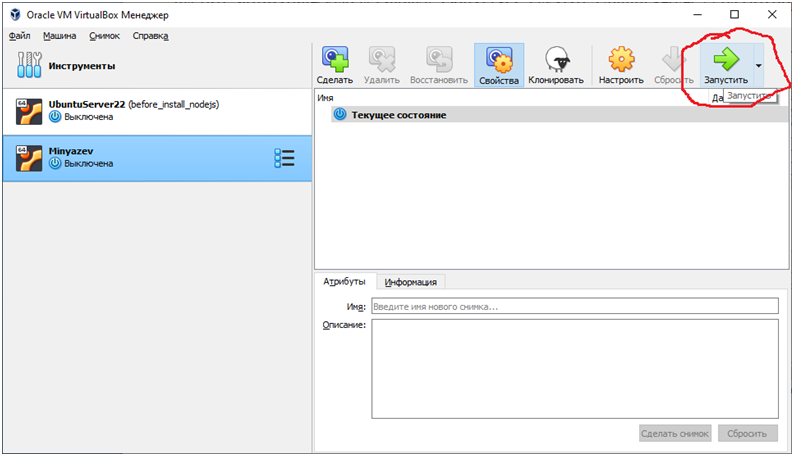The width and height of the screenshot is (794, 456).
Task: Switch to the Информация tab
Action: point(410,282)
